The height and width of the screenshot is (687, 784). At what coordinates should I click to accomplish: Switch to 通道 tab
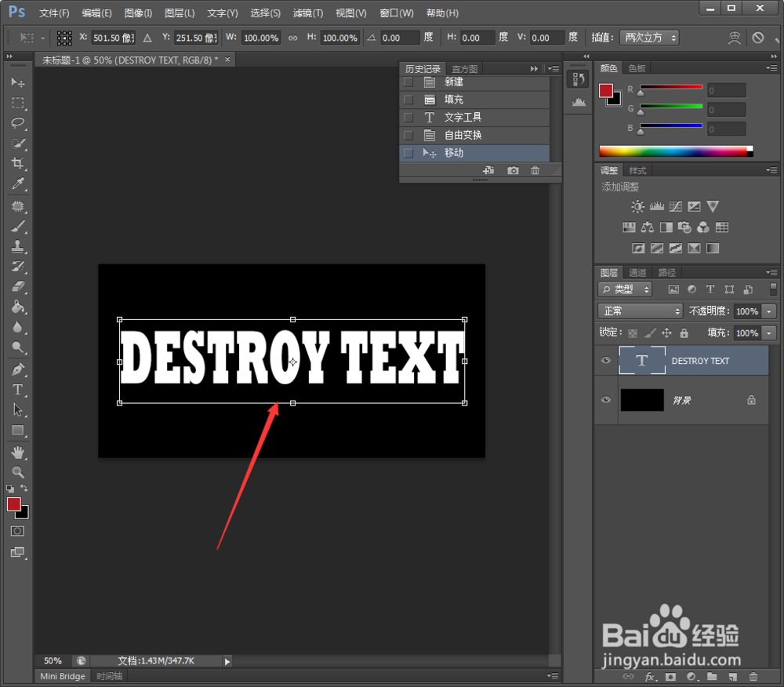pos(637,272)
